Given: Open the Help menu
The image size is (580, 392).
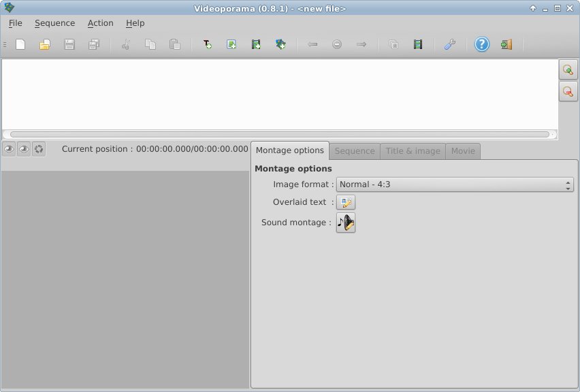Looking at the screenshot, I should (135, 23).
